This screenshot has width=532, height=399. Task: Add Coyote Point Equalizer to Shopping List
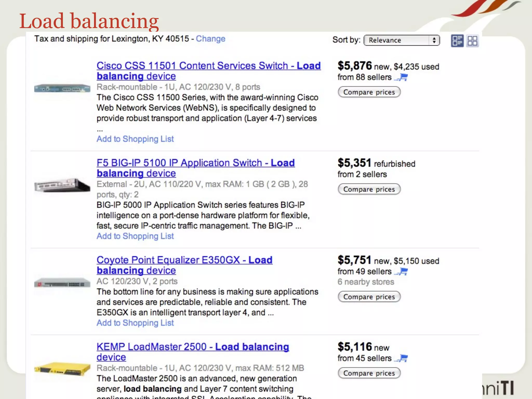click(135, 323)
